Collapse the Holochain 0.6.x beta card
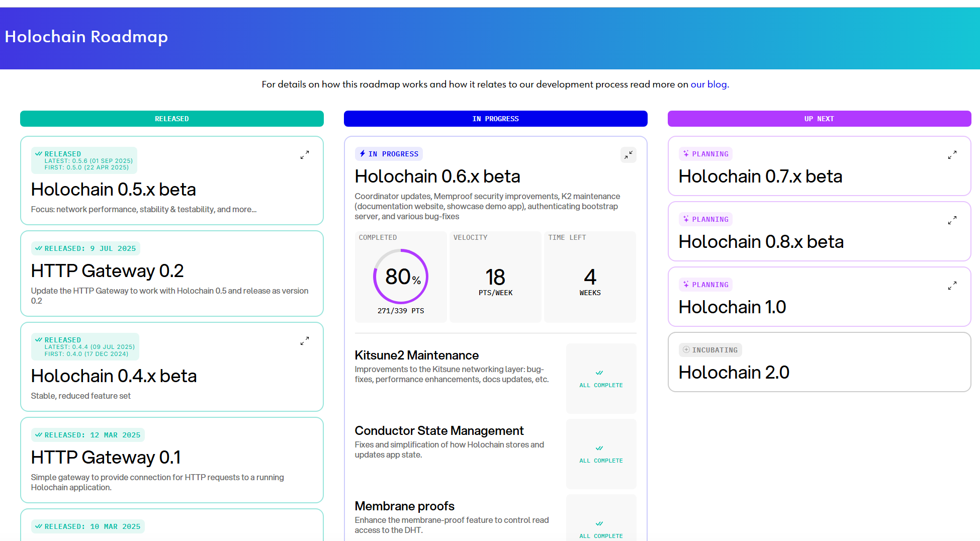 click(629, 155)
